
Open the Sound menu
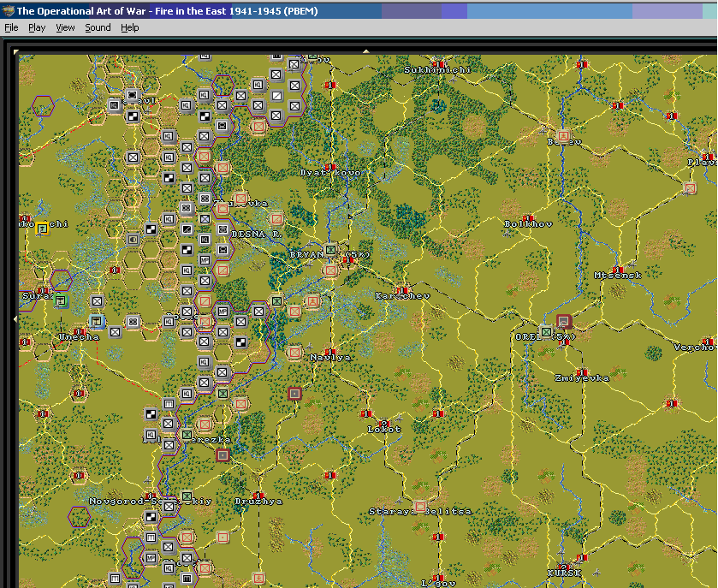click(x=98, y=28)
